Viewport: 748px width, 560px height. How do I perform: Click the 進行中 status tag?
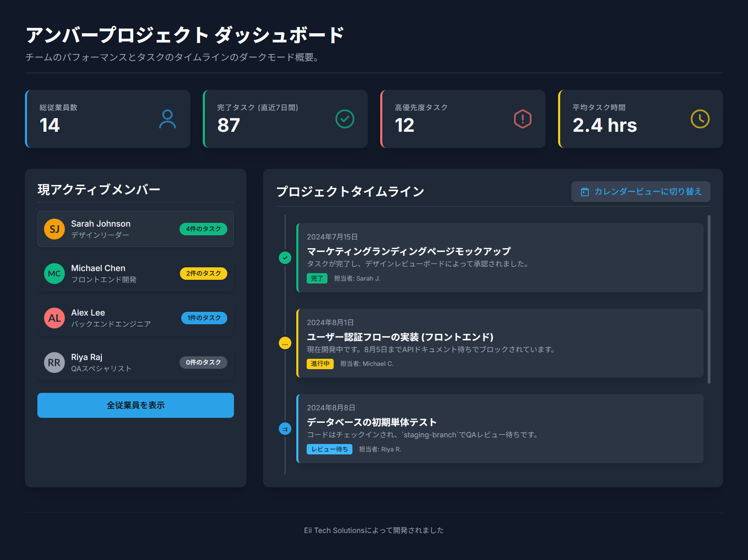(320, 364)
